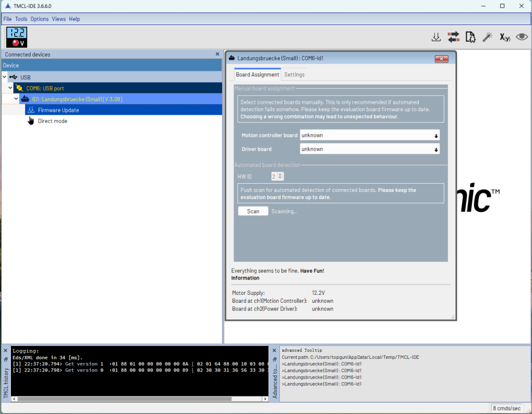
Task: Open the Options menu
Action: 39,19
